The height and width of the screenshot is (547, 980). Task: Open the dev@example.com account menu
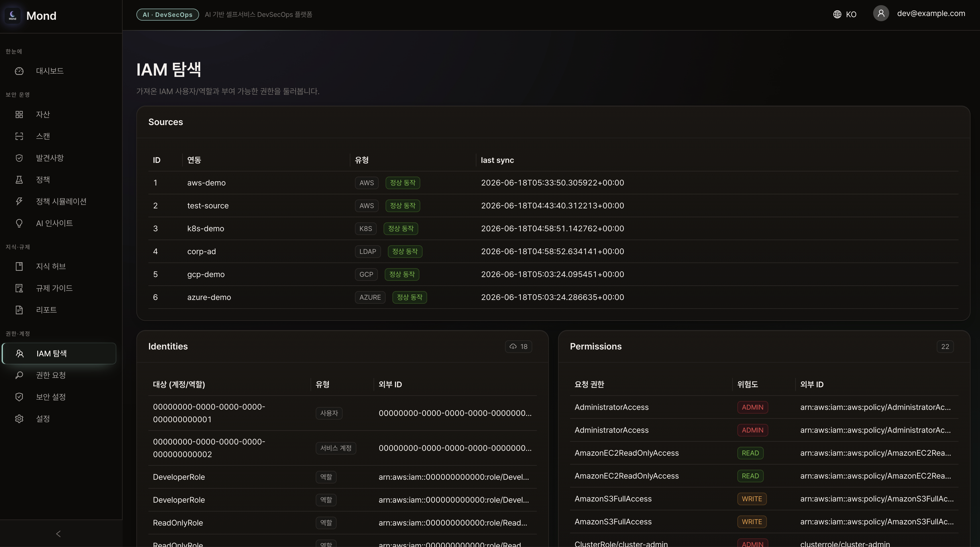[x=919, y=14]
